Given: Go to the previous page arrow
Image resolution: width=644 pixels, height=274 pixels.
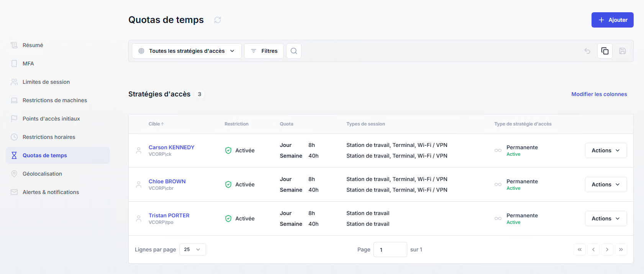Looking at the screenshot, I should tap(593, 250).
